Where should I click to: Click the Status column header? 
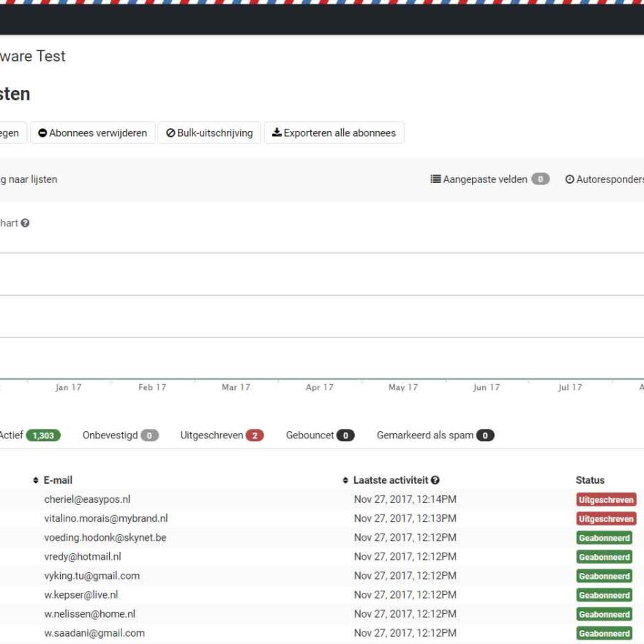[590, 480]
